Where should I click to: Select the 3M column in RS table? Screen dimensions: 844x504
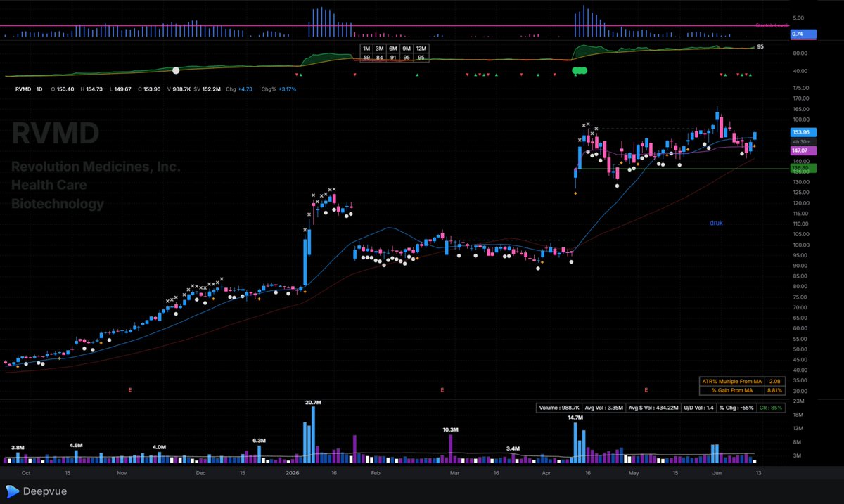(x=380, y=49)
